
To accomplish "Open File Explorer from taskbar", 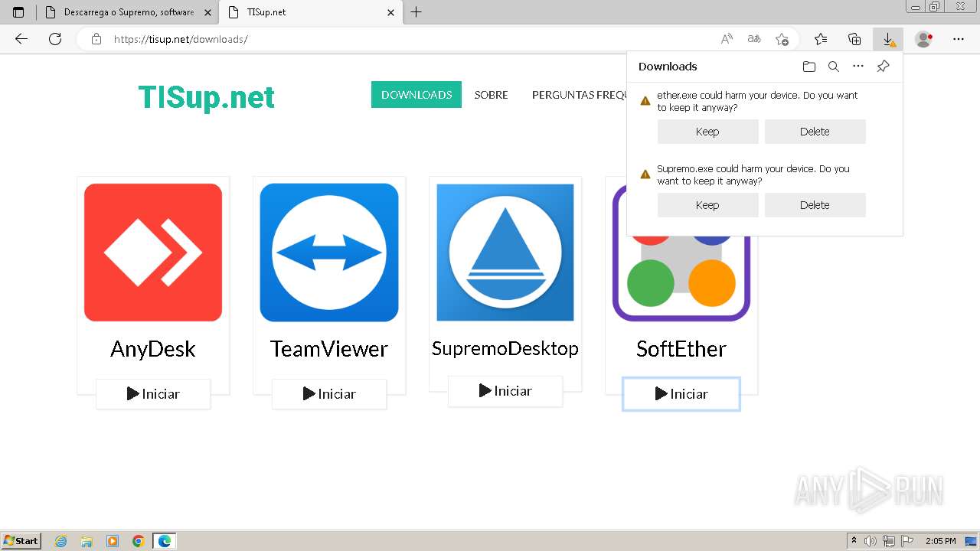I will (x=87, y=541).
